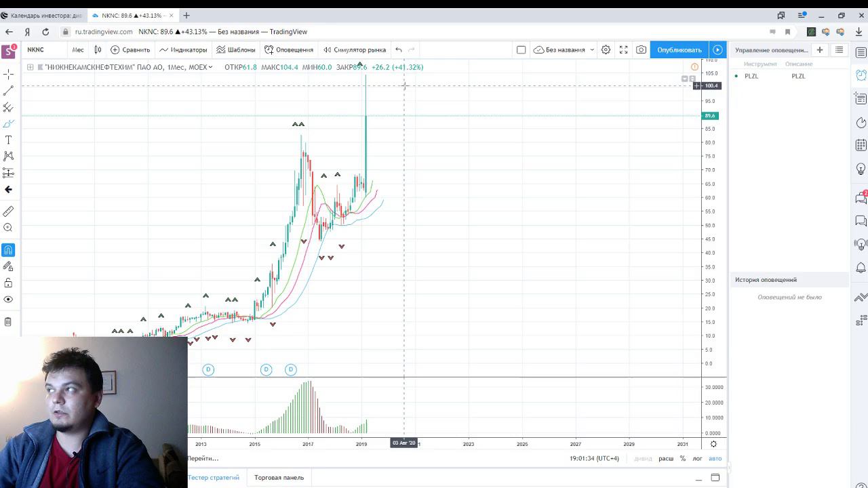Open the time axis settings gear
The height and width of the screenshot is (488, 868).
(x=713, y=444)
